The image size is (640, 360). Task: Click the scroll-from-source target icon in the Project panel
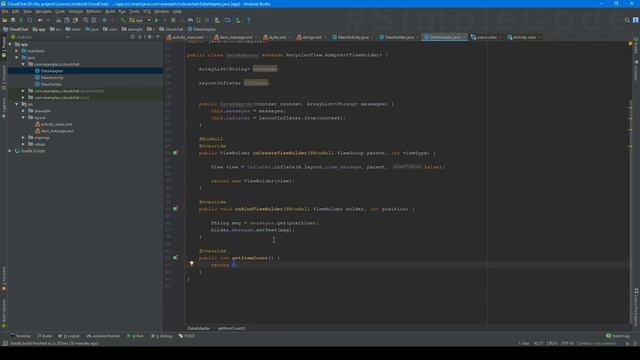click(132, 37)
